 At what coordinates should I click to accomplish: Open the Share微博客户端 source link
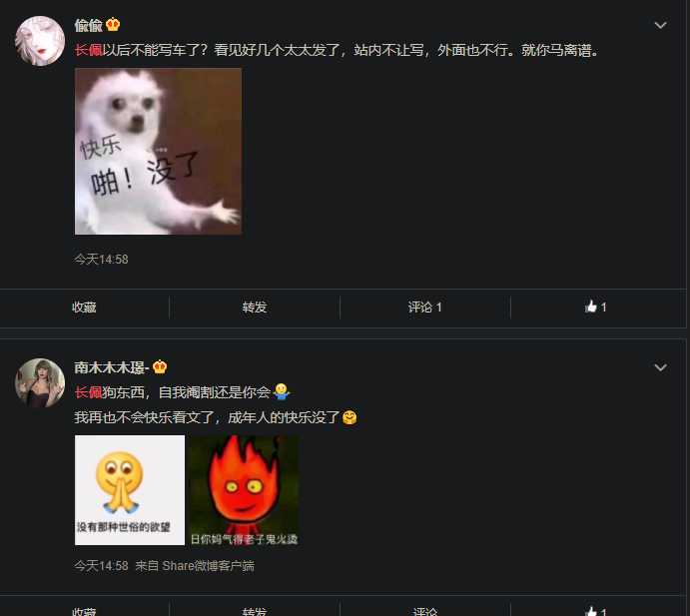(208, 566)
